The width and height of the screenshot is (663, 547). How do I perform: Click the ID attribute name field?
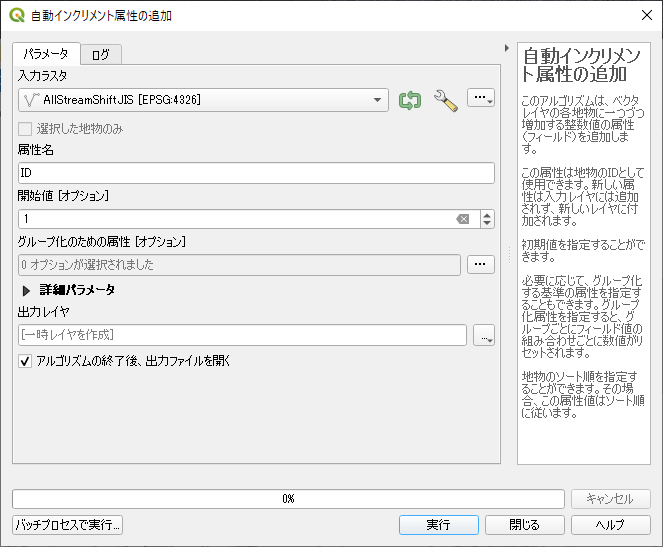[x=256, y=173]
